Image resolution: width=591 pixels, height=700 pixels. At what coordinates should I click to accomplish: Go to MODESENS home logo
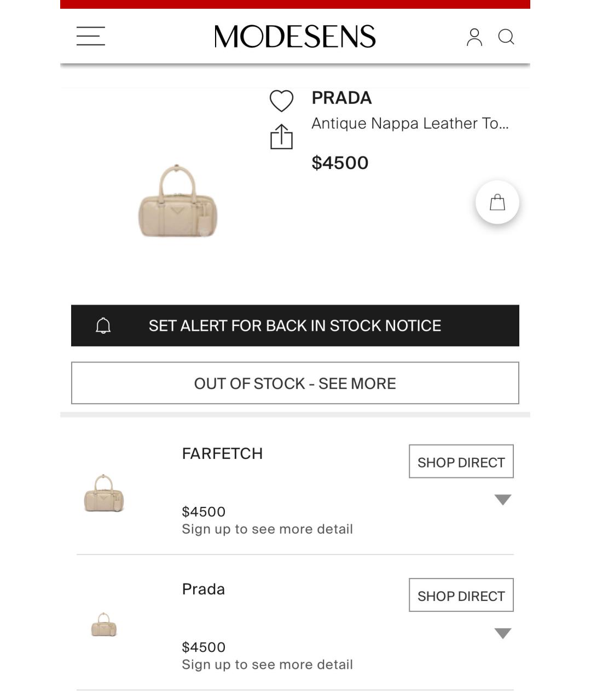tap(295, 37)
